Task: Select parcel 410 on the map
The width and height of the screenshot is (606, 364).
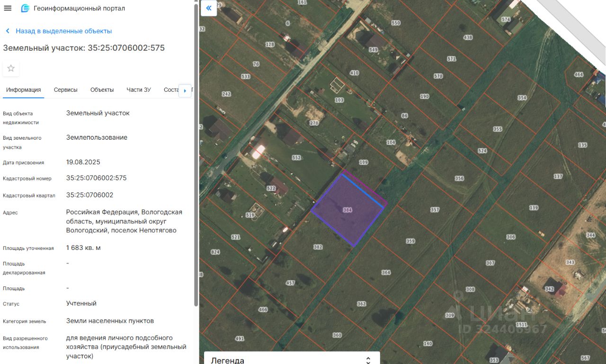Action: tap(354, 73)
